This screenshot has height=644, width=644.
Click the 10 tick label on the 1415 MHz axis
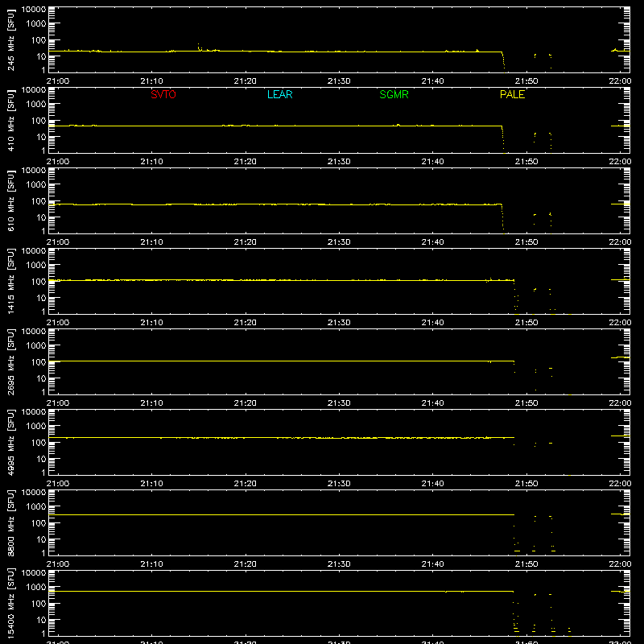(41, 298)
